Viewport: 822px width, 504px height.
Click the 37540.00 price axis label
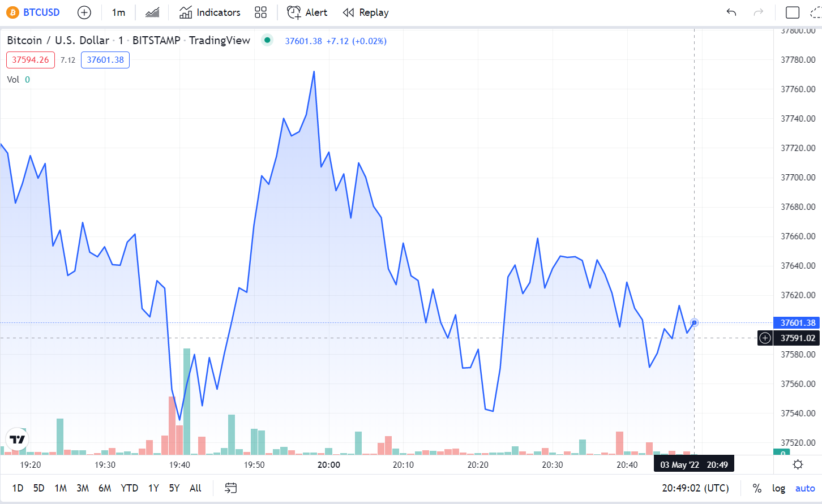pos(798,413)
